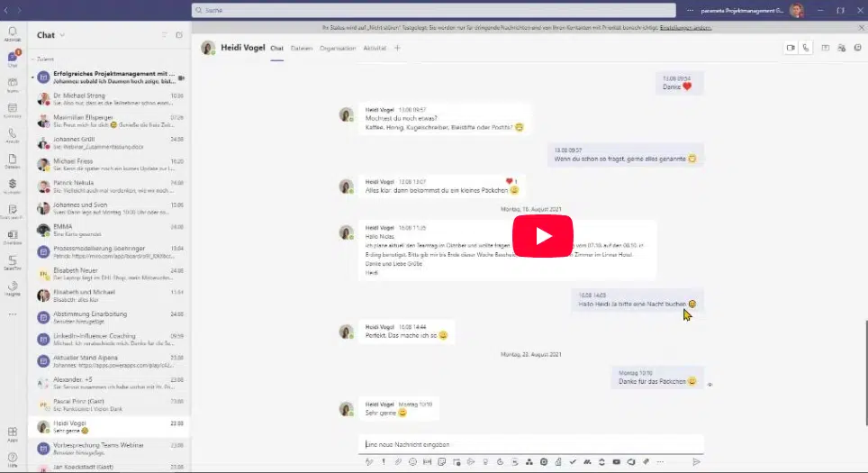Viewport: 868px width, 473px height.
Task: Open more messaging extensions ellipsis in compose bar
Action: (x=660, y=462)
